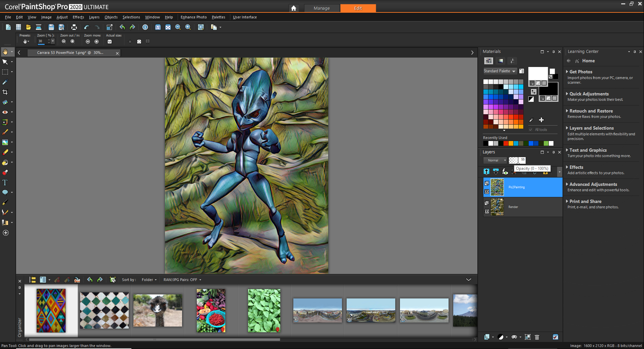
Task: Expand the Sort by Folder dropdown
Action: tap(149, 280)
